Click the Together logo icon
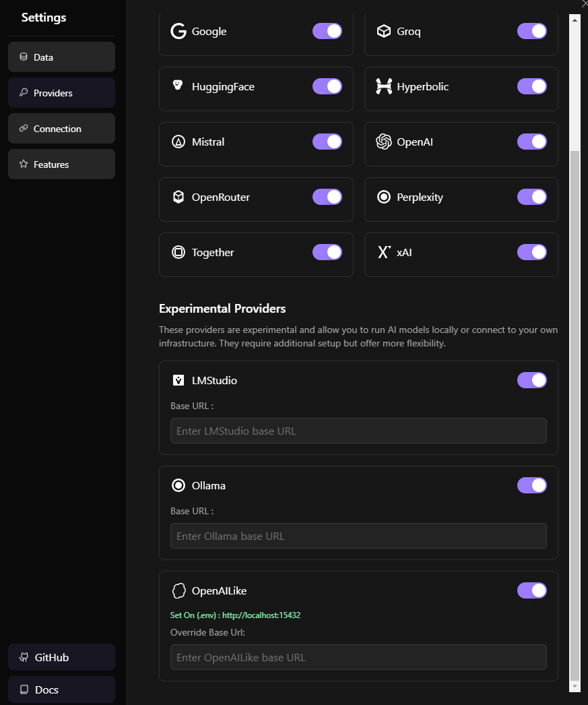This screenshot has height=705, width=588. coord(178,252)
